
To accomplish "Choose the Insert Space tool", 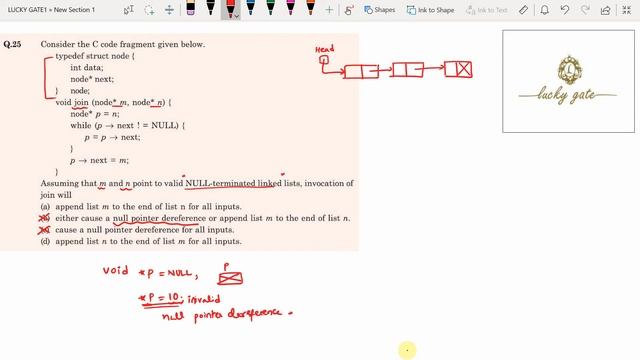I will [169, 10].
